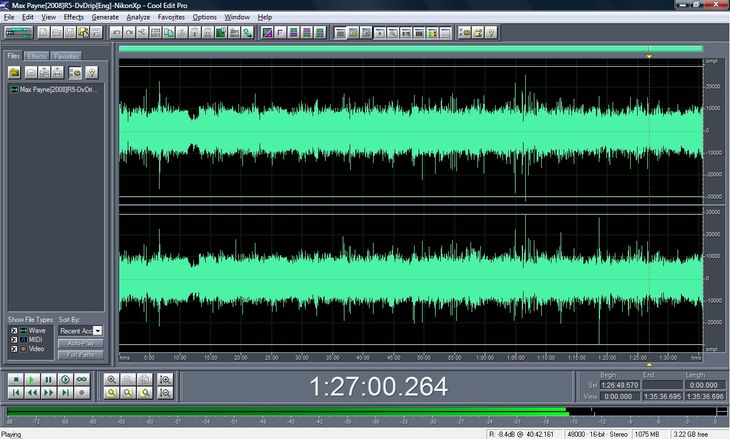
Task: Select the Max Payne file in the file list
Action: (x=54, y=89)
